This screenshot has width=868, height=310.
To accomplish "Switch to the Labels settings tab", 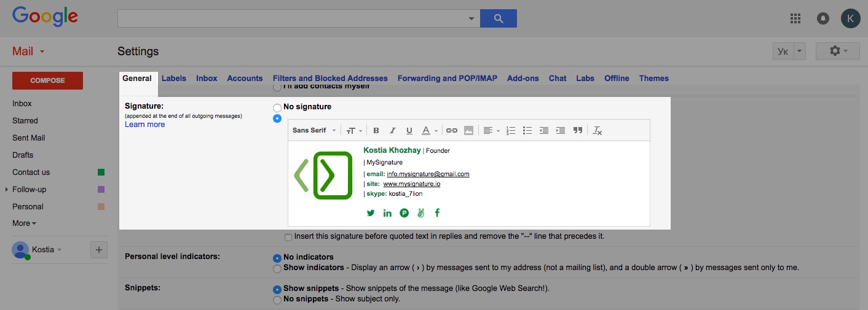I will click(x=174, y=79).
